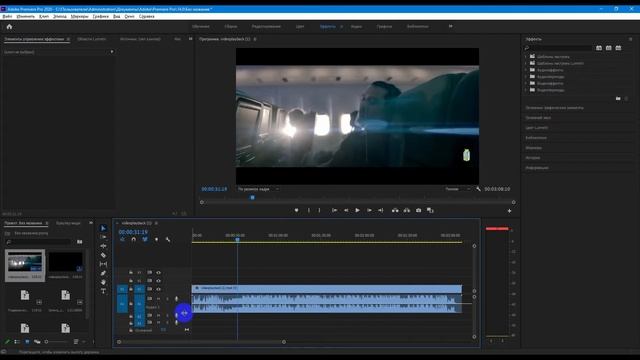Switch to the Аудио workspace

point(356,27)
